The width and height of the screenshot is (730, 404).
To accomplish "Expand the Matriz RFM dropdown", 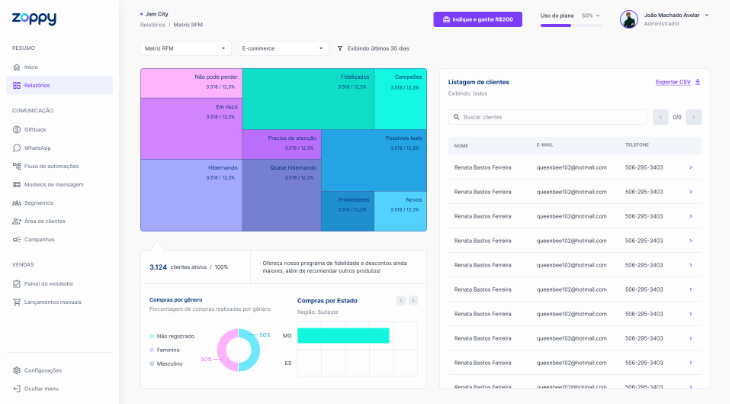I will 186,48.
